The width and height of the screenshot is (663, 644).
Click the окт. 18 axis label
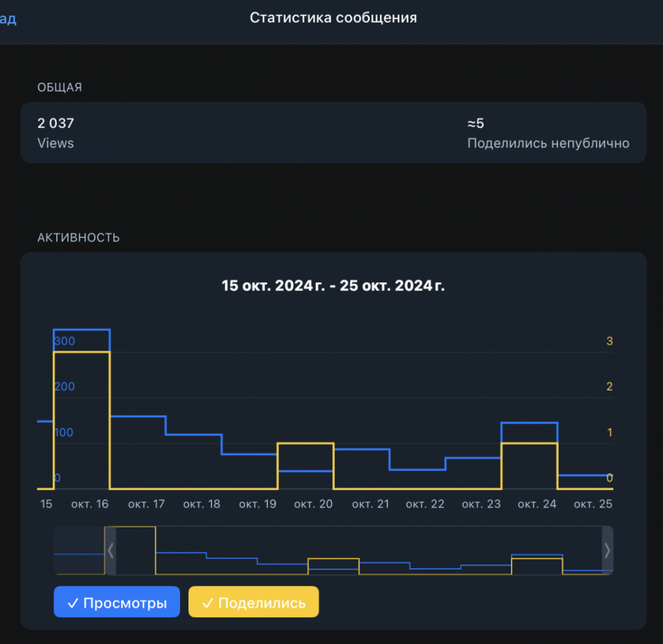click(202, 504)
